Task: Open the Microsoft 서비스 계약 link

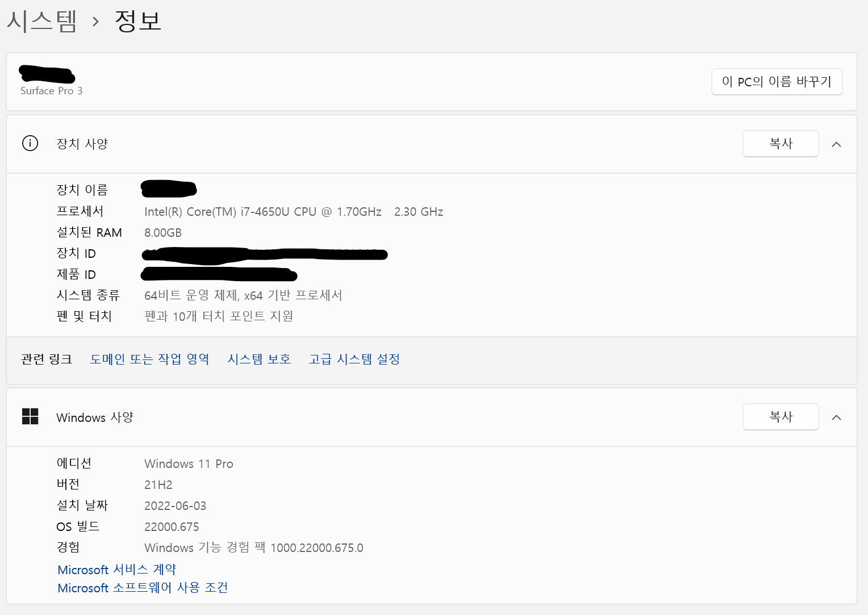Action: 117,570
